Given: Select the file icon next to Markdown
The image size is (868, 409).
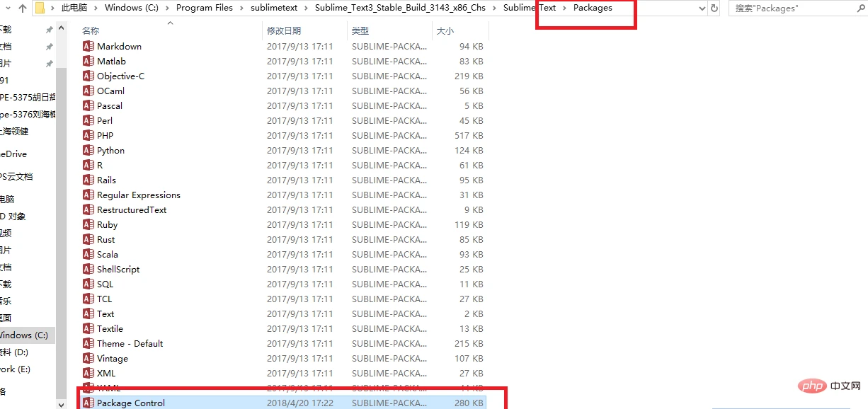Looking at the screenshot, I should 88,46.
